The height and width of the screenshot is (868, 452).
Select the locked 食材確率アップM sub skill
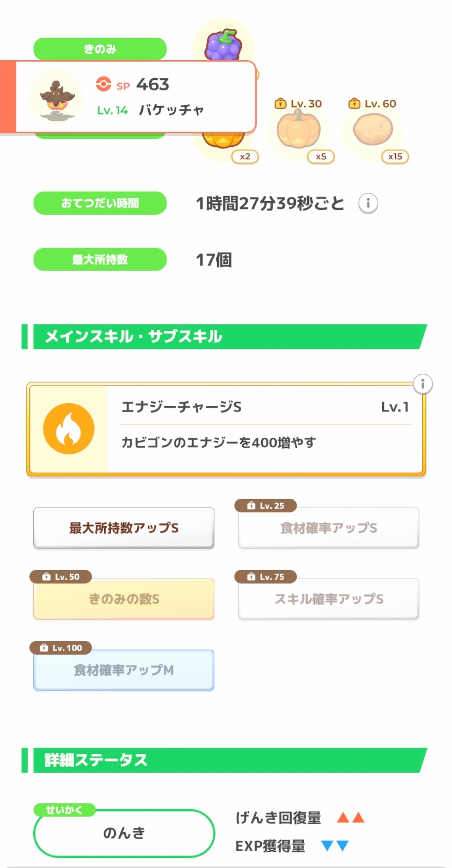[124, 670]
